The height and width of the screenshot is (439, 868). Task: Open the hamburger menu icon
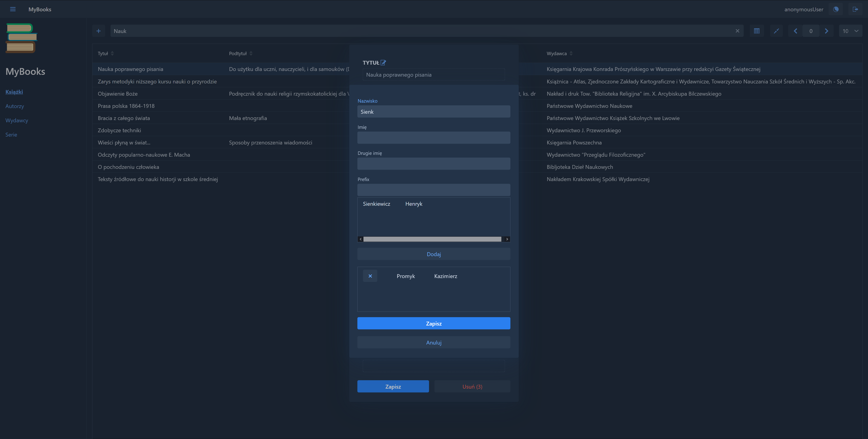point(13,9)
